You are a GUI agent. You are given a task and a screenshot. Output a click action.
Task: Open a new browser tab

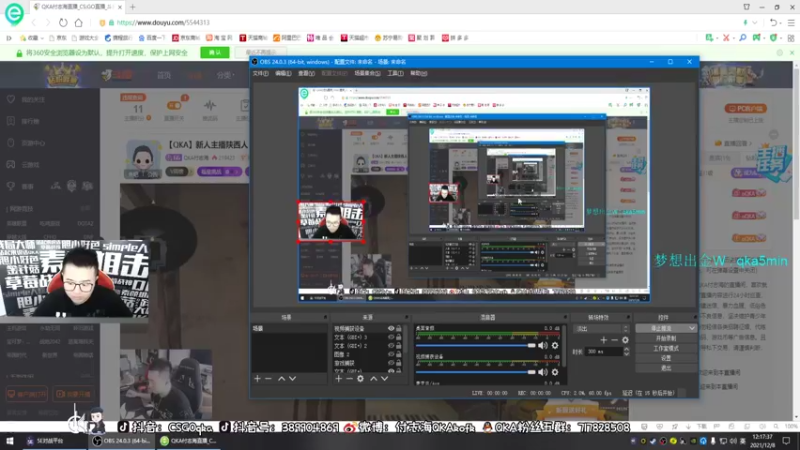(x=133, y=7)
